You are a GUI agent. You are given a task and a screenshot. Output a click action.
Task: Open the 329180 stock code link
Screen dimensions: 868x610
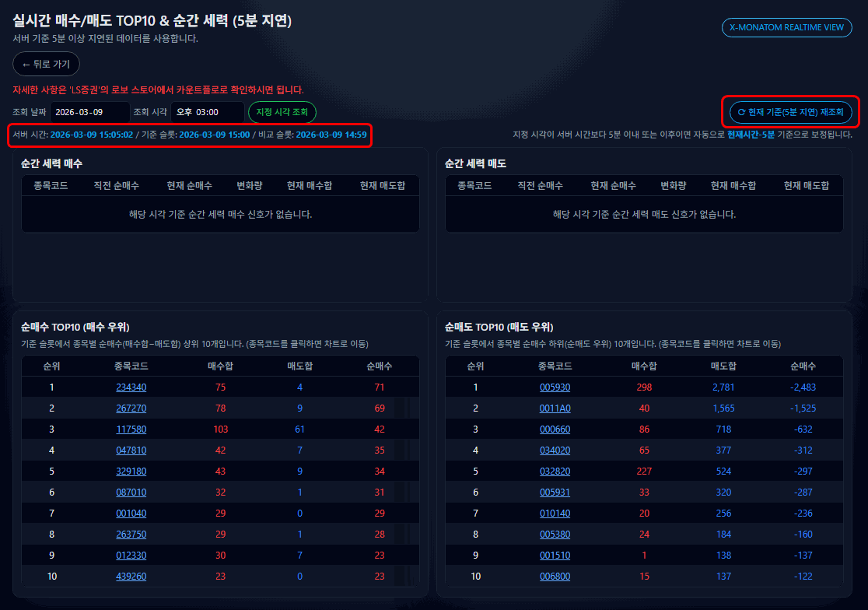pyautogui.click(x=131, y=472)
